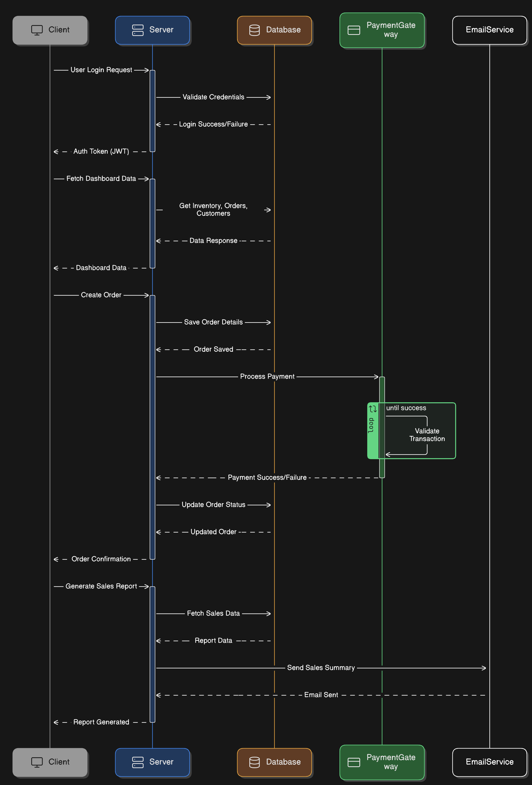This screenshot has width=532, height=785.
Task: Click the 'Order Confirmation' message label
Action: 101,559
